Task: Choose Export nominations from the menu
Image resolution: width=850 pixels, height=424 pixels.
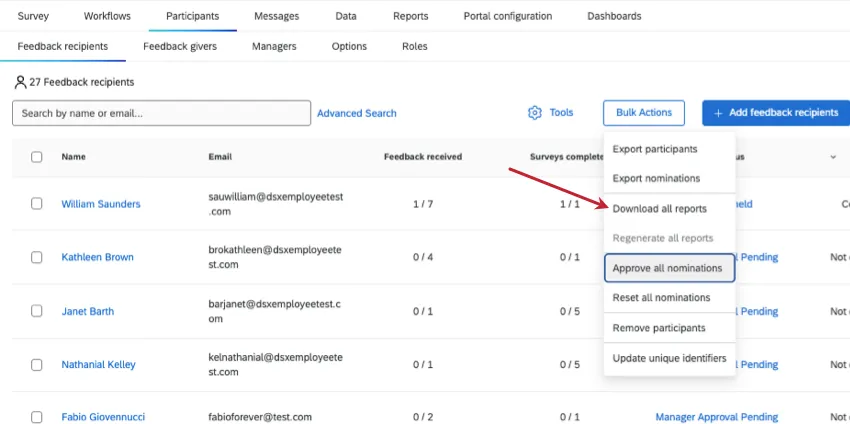Action: [x=669, y=178]
